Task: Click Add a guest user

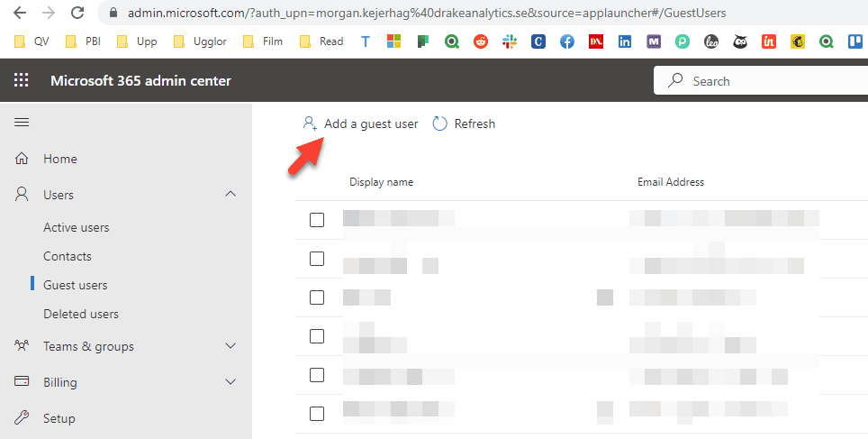Action: [360, 123]
